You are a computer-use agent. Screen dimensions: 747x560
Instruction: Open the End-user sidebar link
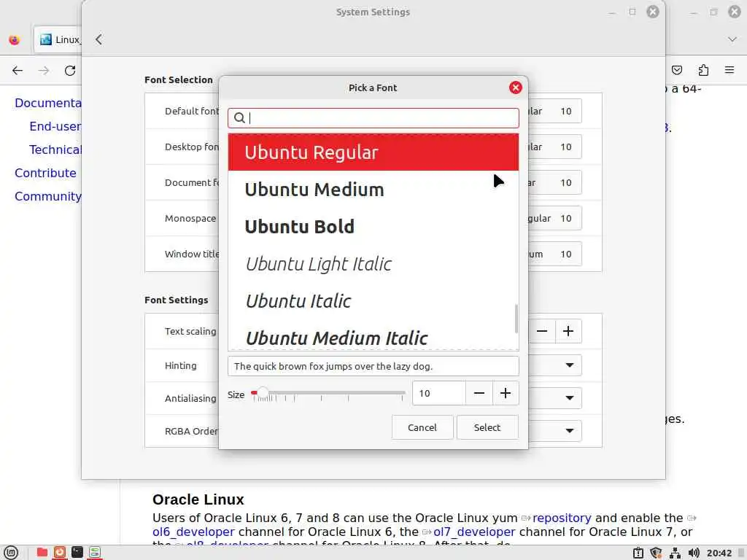pyautogui.click(x=55, y=126)
